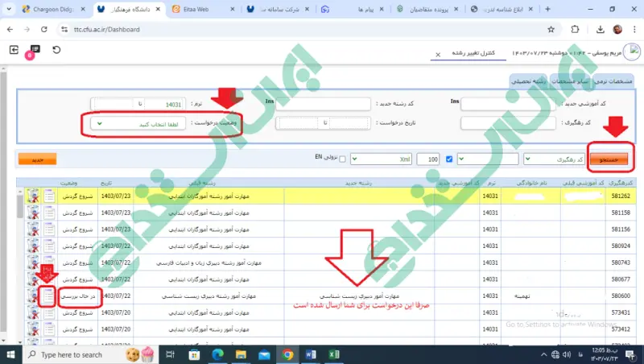Open the 'کد رهگیری' sort dropdown
The width and height of the screenshot is (644, 364).
[554, 159]
